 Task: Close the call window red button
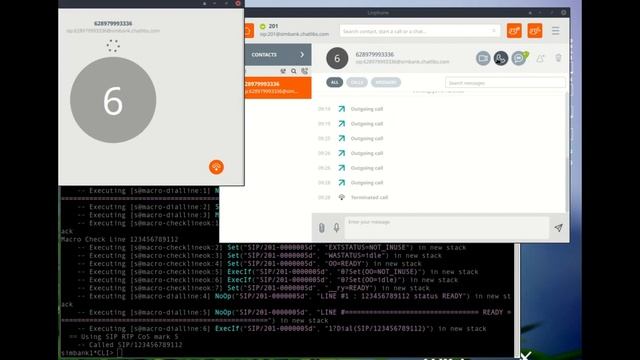tap(238, 3)
